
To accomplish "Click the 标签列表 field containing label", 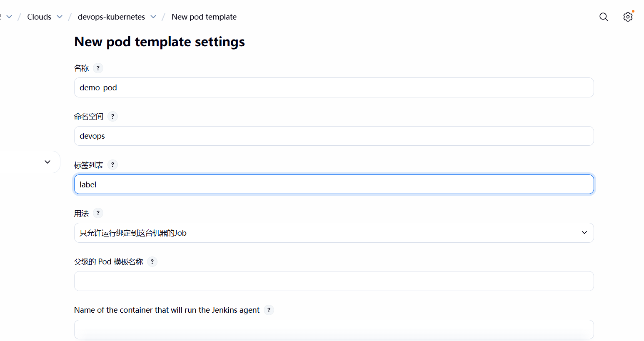I will pyautogui.click(x=334, y=184).
